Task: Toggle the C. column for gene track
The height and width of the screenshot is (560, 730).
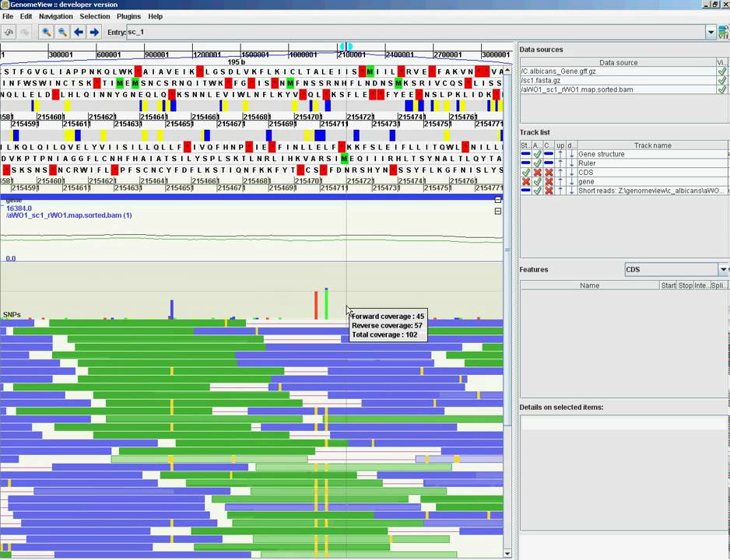Action: pos(549,181)
